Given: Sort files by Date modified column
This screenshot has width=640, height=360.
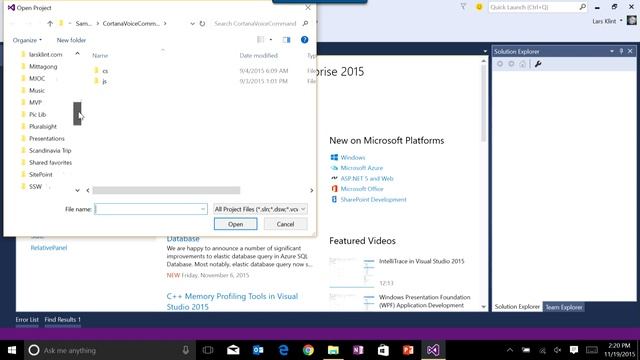Looking at the screenshot, I should coord(259,56).
